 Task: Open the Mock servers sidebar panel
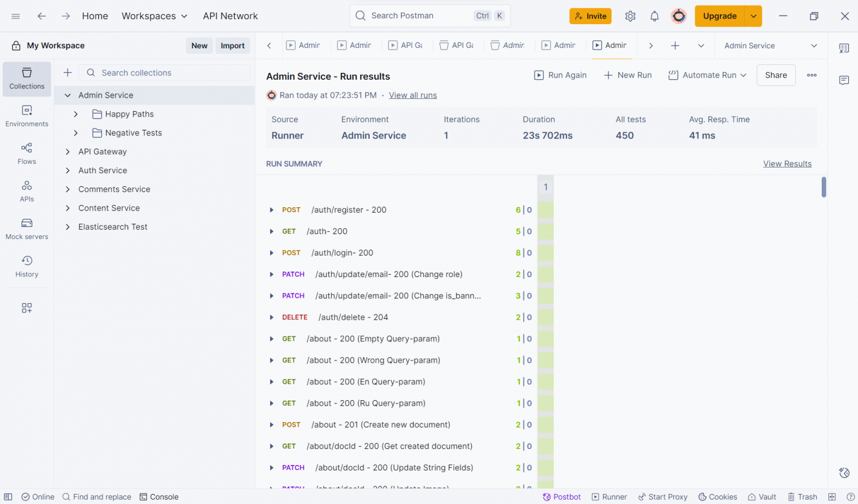(x=26, y=229)
